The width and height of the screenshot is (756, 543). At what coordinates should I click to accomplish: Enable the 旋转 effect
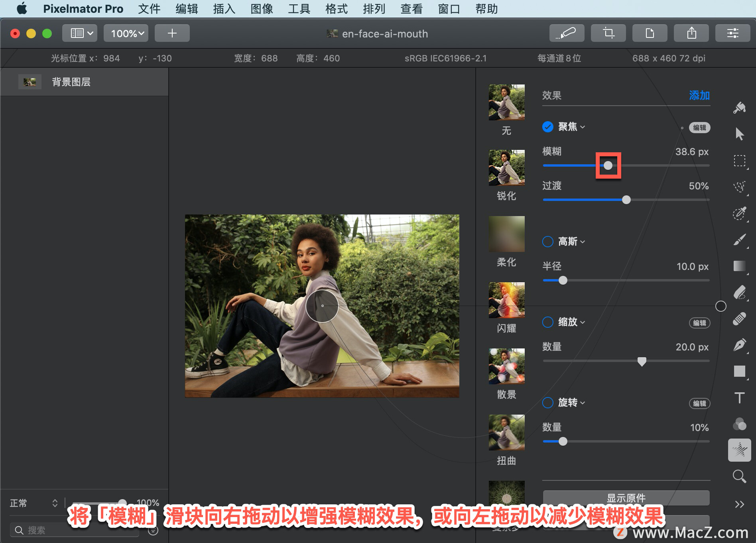pos(548,403)
